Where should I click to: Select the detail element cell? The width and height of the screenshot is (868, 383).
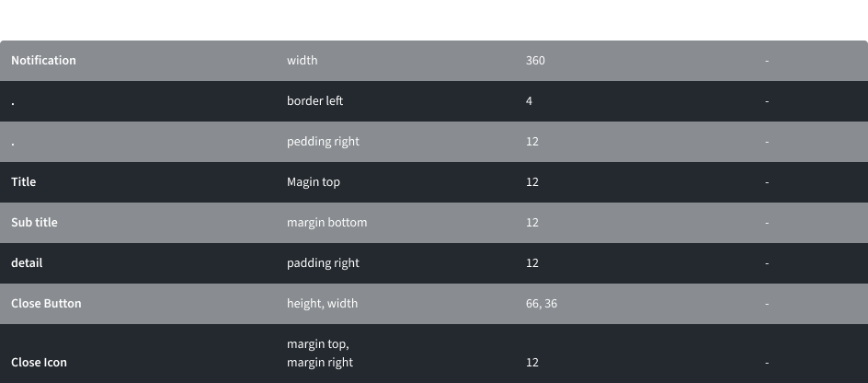point(27,263)
